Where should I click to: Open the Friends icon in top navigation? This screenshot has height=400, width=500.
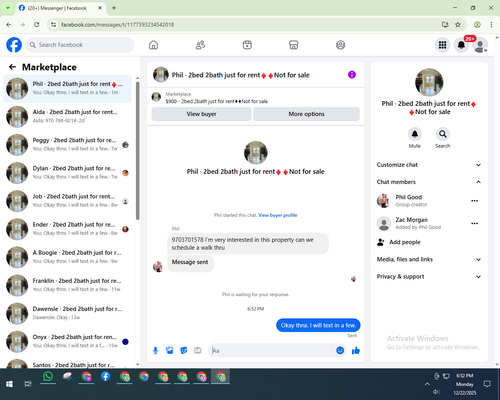(x=200, y=45)
